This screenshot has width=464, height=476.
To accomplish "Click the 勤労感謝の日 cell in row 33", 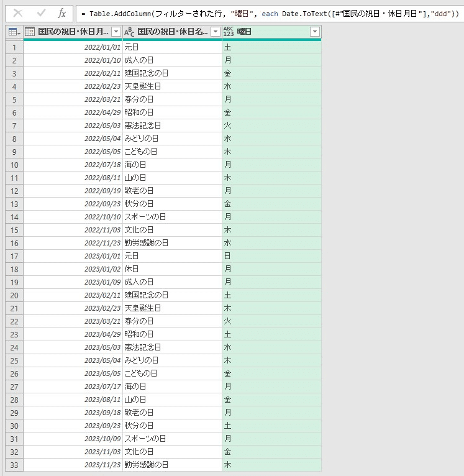I will (x=172, y=465).
